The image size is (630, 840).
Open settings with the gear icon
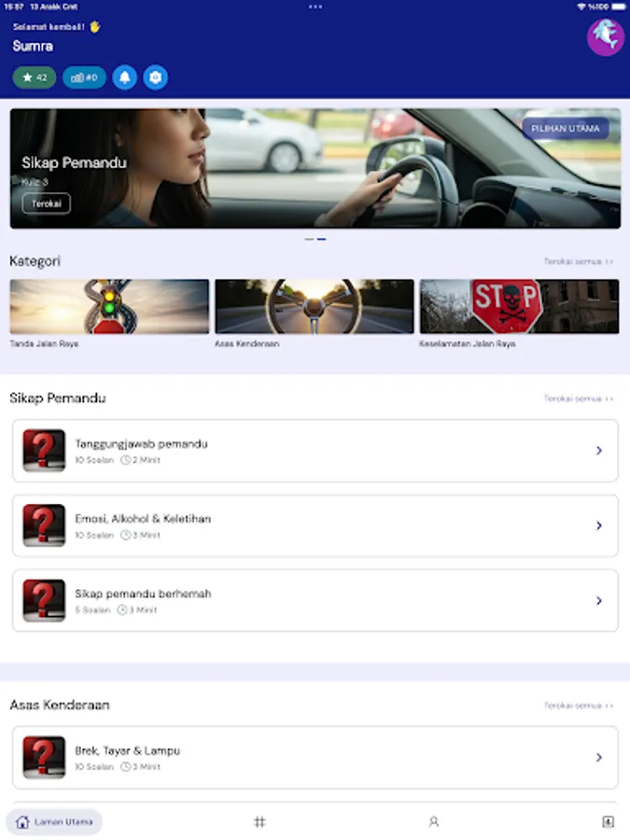pos(155,77)
